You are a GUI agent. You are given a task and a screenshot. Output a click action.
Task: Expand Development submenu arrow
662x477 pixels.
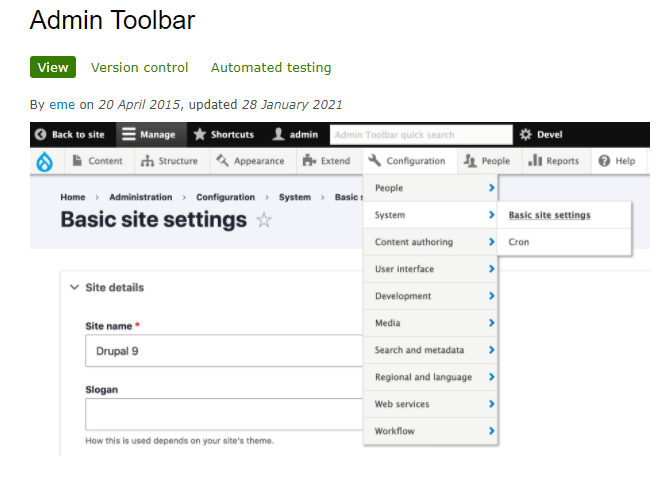point(491,296)
